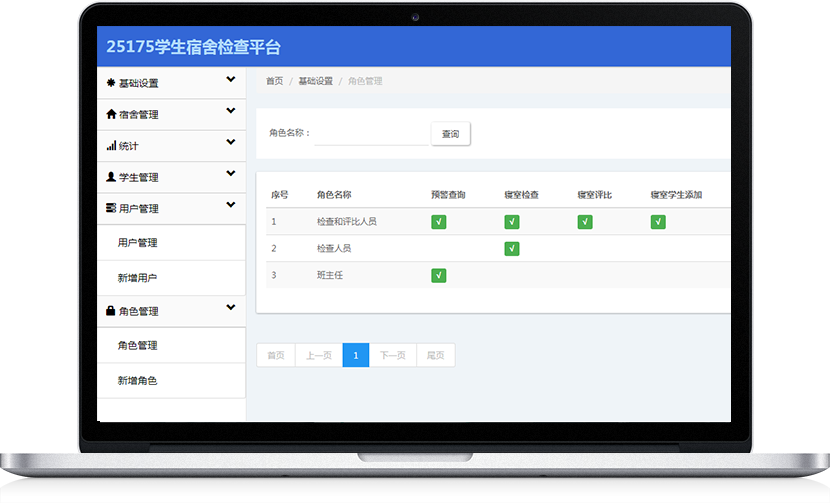830x503 pixels.
Task: Click the lock icon beside 角色管理
Action: tap(111, 311)
